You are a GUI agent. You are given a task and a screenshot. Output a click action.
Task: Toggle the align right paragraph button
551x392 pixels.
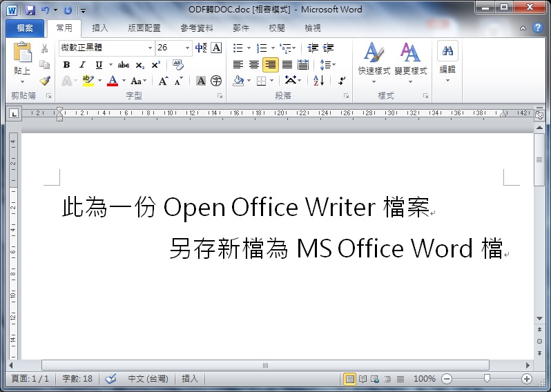coord(270,65)
